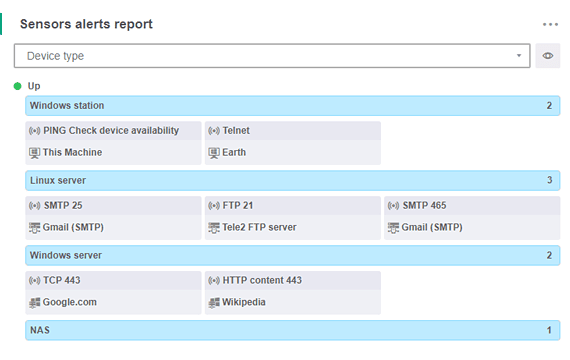Collapse the Linux server group
The height and width of the screenshot is (360, 570).
(x=293, y=180)
